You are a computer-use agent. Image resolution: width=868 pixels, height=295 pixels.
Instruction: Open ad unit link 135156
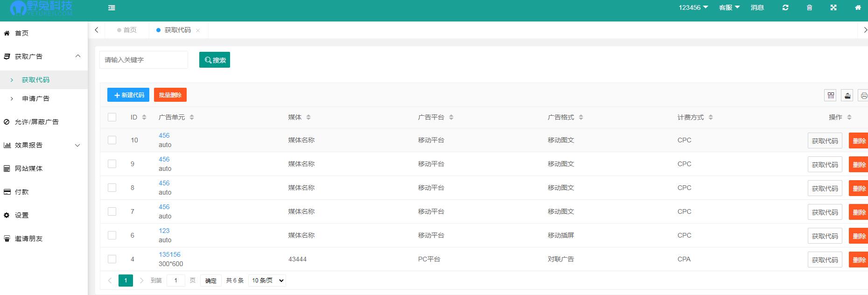(169, 254)
